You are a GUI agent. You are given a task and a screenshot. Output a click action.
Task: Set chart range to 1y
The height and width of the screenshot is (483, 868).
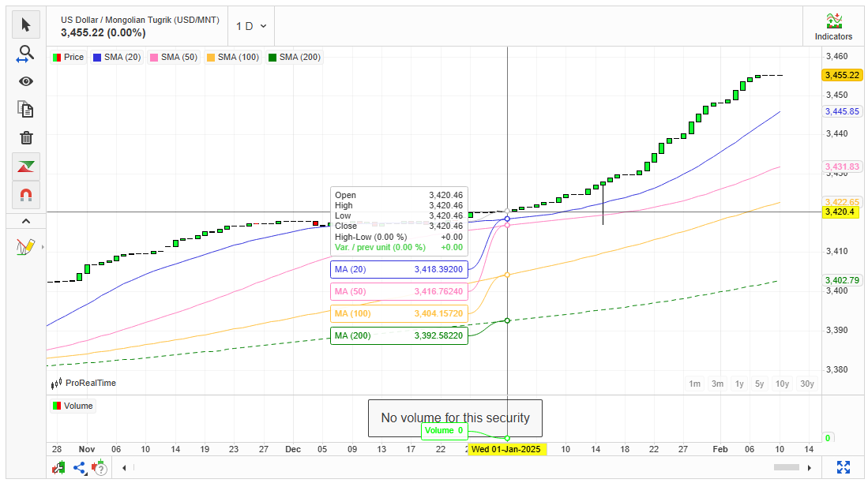tap(739, 384)
